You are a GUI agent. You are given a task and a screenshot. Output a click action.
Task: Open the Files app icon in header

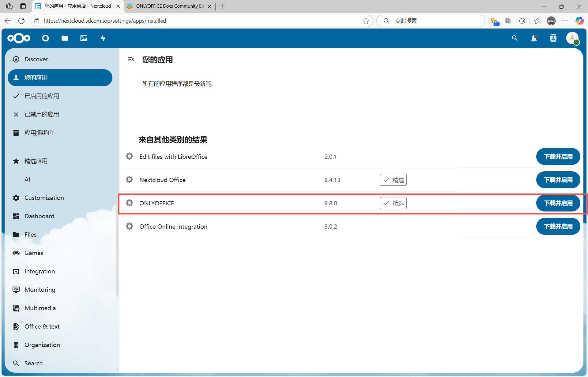(65, 38)
